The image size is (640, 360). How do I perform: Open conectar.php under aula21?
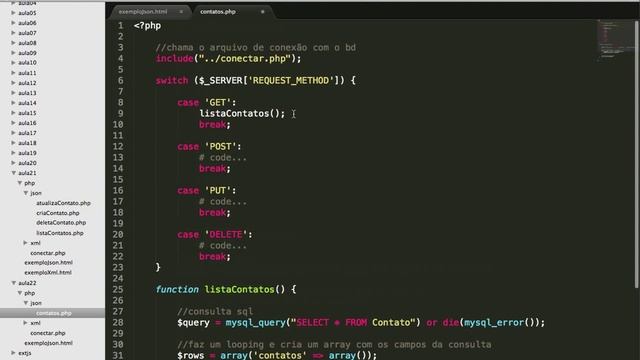pyautogui.click(x=47, y=253)
